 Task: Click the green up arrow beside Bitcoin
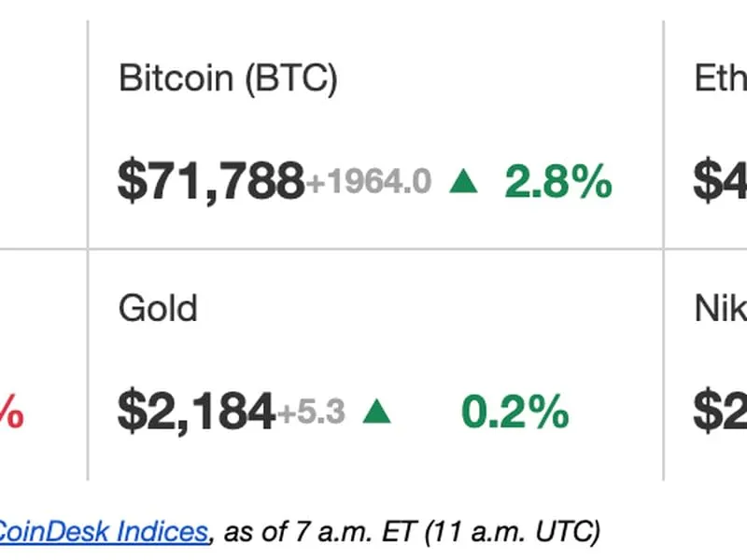coord(463,181)
